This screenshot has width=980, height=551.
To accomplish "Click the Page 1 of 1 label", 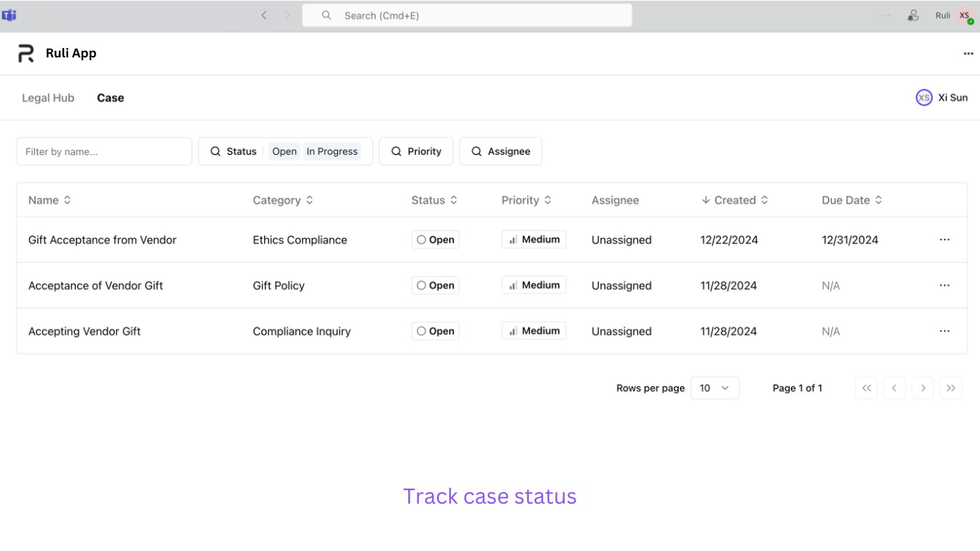I will (798, 388).
